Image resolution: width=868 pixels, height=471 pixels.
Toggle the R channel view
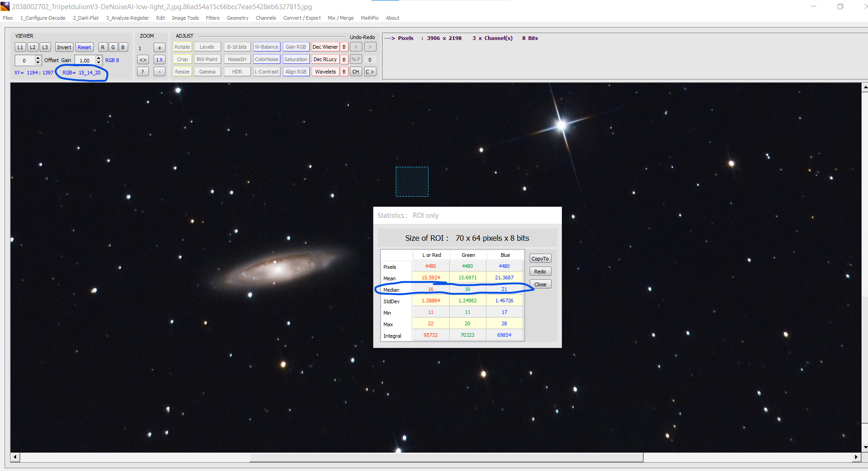103,47
